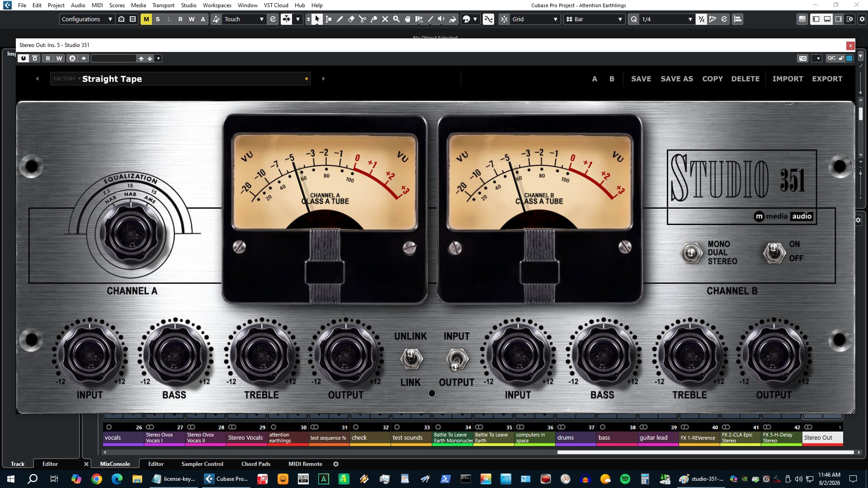Open the VST Cloud menu
The width and height of the screenshot is (868, 488).
pyautogui.click(x=276, y=5)
